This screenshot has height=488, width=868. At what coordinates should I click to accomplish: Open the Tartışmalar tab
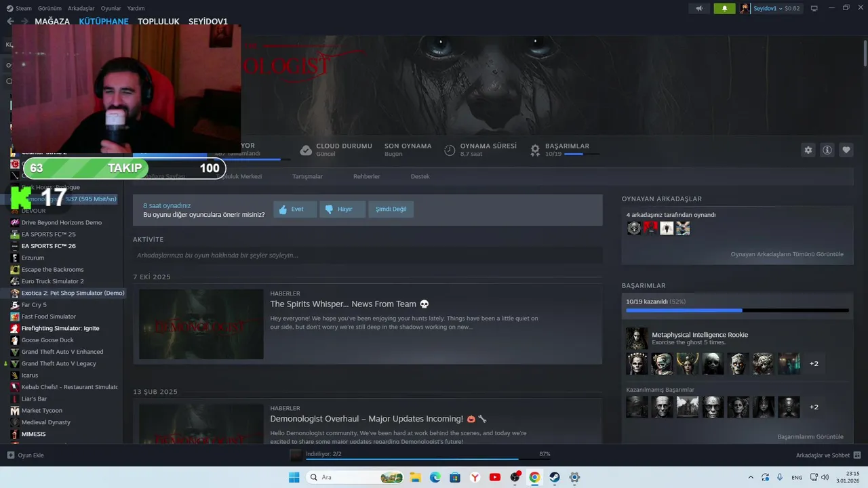(307, 176)
